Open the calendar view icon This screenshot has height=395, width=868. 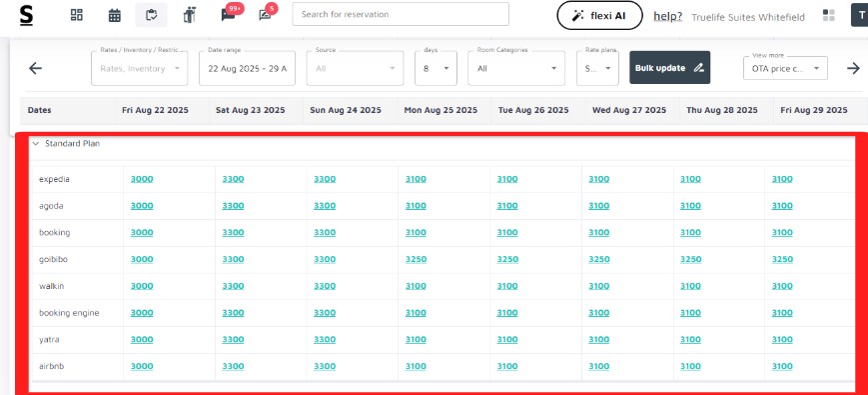115,15
